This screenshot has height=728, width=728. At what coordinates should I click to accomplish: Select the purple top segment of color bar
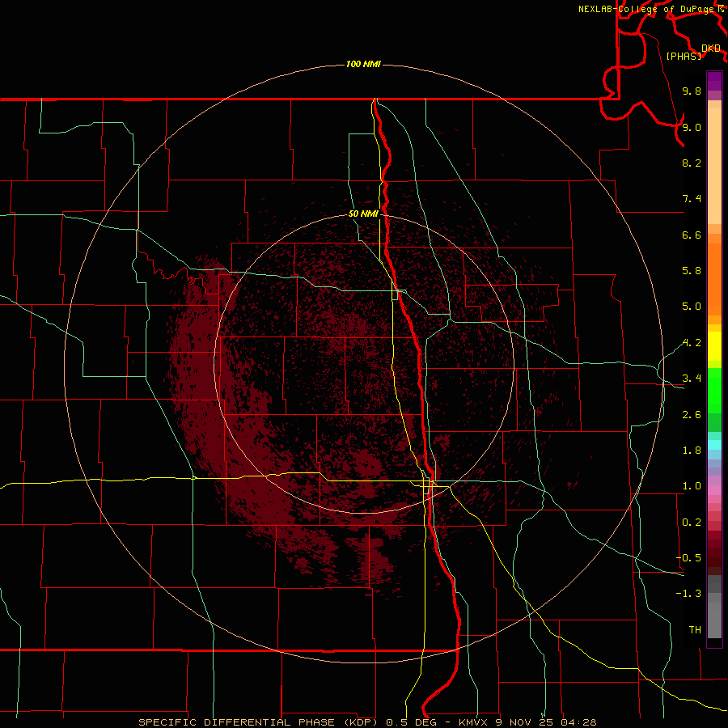[714, 81]
